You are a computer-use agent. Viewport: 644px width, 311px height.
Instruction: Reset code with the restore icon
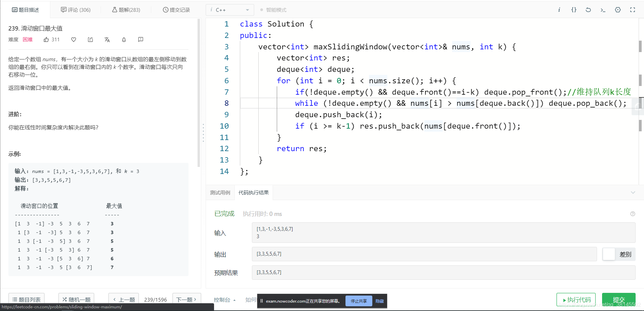pyautogui.click(x=588, y=10)
